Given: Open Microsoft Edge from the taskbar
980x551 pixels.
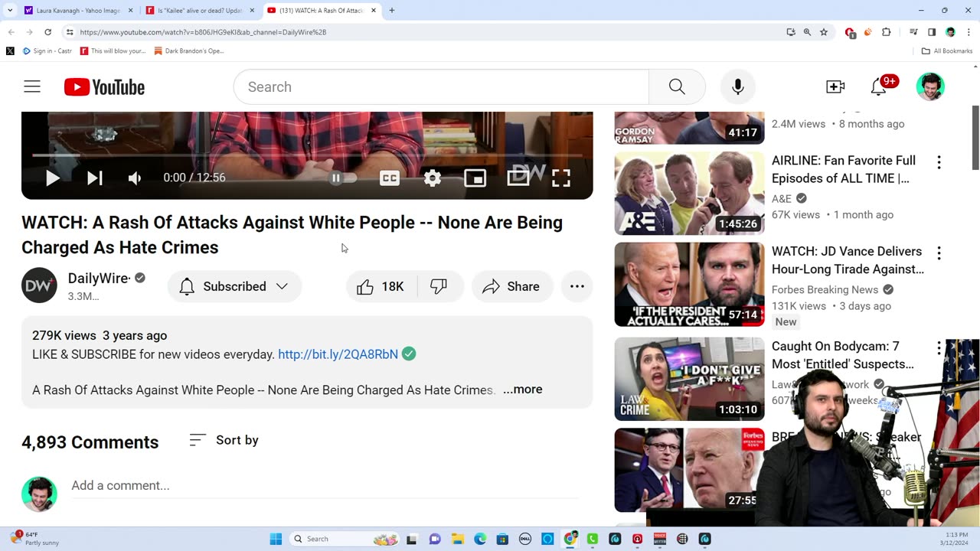Looking at the screenshot, I should (x=480, y=539).
